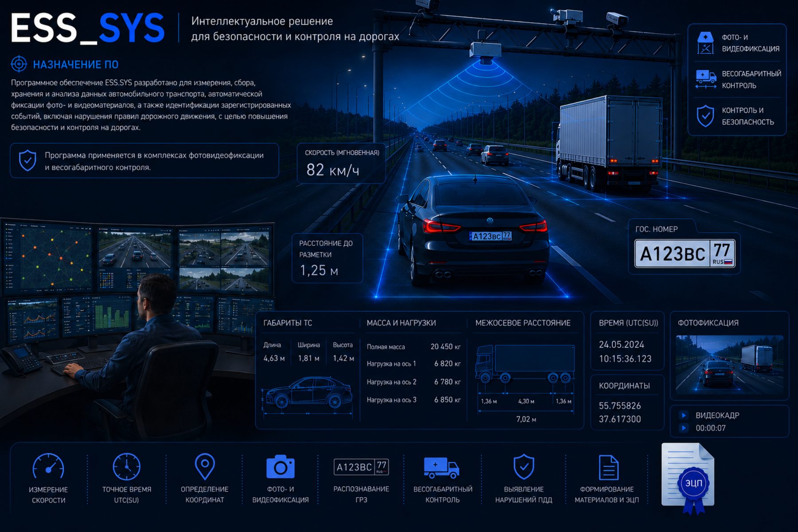Click the play arrow beside ВИДЕОКАДР
This screenshot has width=798, height=532.
click(x=684, y=415)
